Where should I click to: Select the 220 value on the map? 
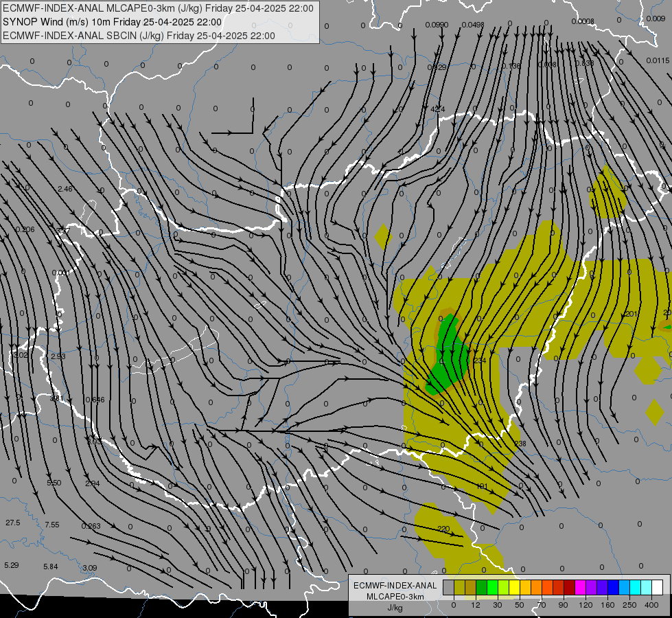point(443,529)
